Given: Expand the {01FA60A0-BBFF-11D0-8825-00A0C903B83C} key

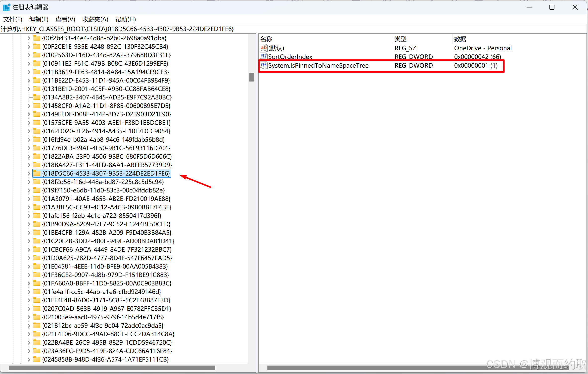Looking at the screenshot, I should [29, 283].
